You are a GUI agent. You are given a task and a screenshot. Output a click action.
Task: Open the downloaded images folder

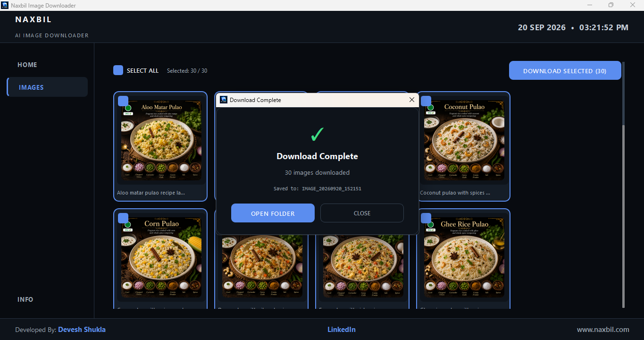tap(273, 213)
